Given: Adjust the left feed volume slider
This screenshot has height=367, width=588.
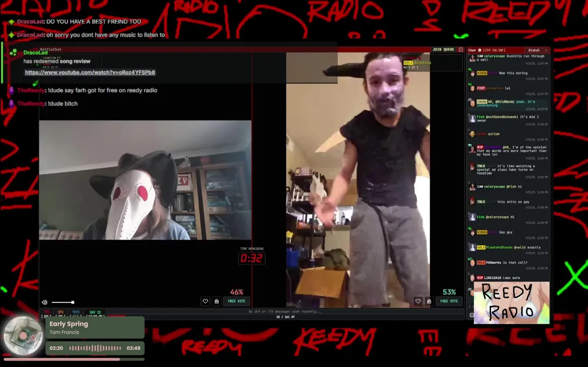Looking at the screenshot, I should click(x=63, y=302).
